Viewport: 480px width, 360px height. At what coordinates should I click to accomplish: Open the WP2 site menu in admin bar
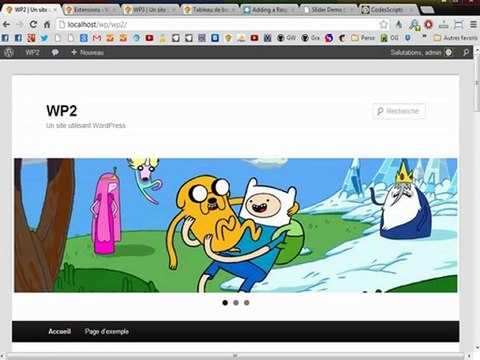pos(32,52)
